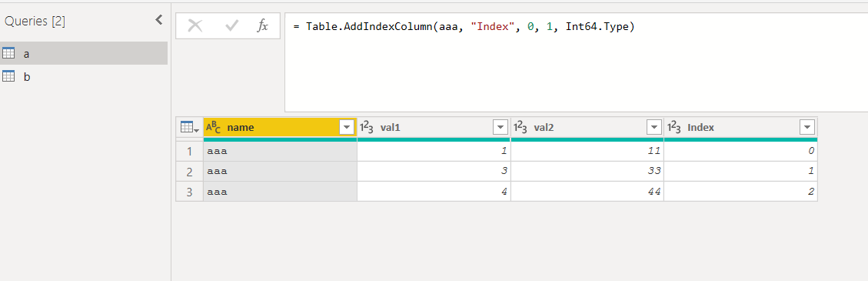
Task: Select the val2 column header
Action: click(x=587, y=128)
